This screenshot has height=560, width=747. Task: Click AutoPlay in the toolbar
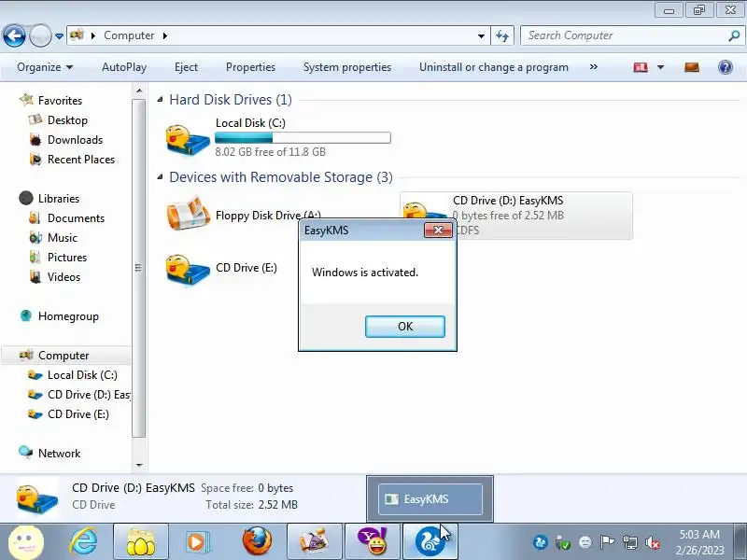coord(124,67)
